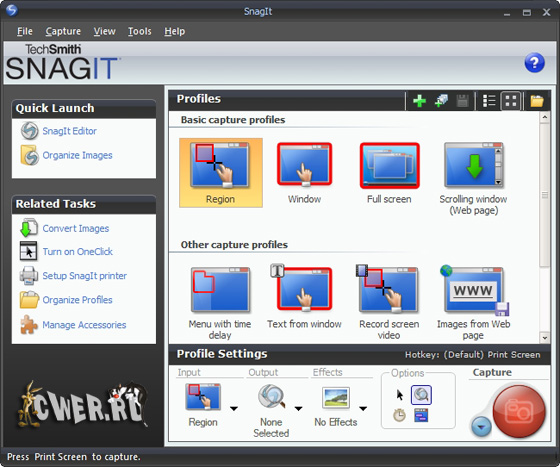560x467 pixels.
Task: Toggle multiple area capture option
Action: (x=421, y=416)
